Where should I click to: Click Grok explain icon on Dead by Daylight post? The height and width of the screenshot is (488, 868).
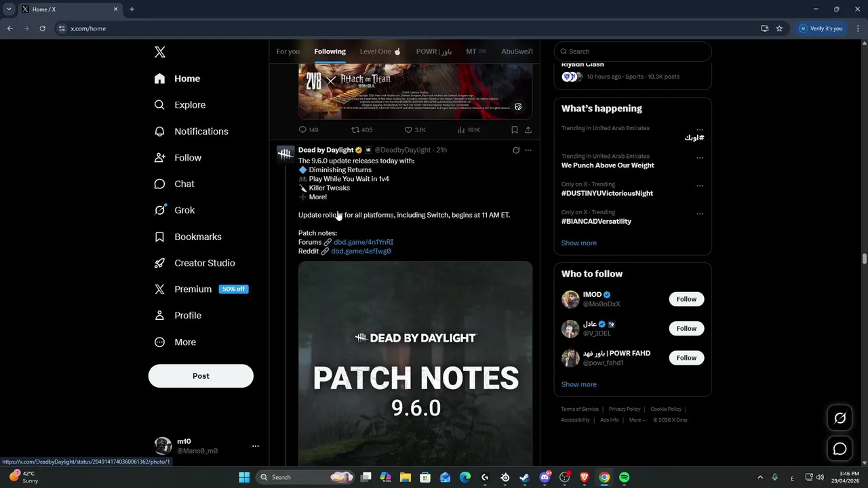tap(516, 150)
